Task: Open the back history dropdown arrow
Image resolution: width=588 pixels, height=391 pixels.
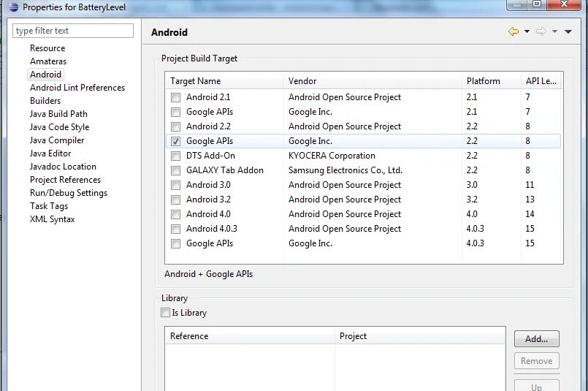Action: 527,31
